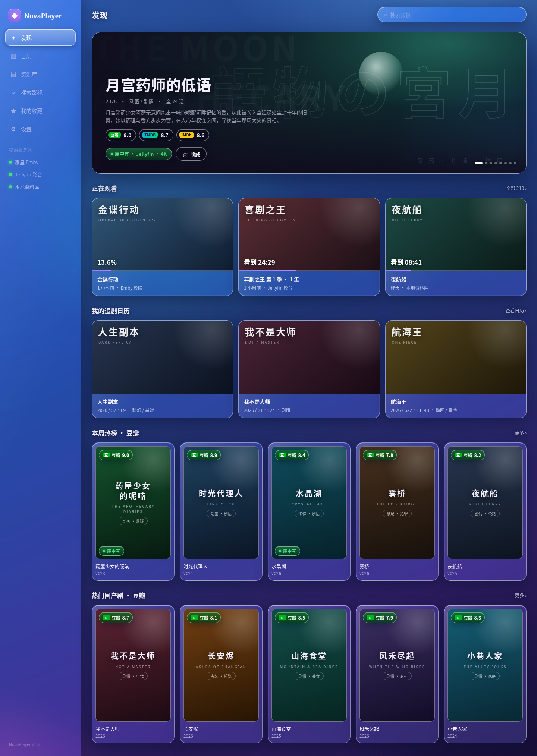This screenshot has width=537, height=756.
Task: Open the 人生副本 calendar card
Action: click(162, 369)
